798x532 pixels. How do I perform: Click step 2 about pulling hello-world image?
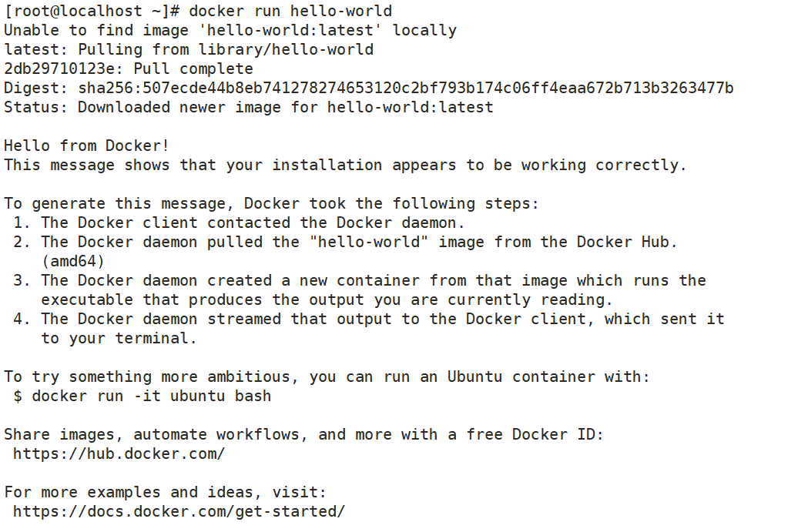359,242
